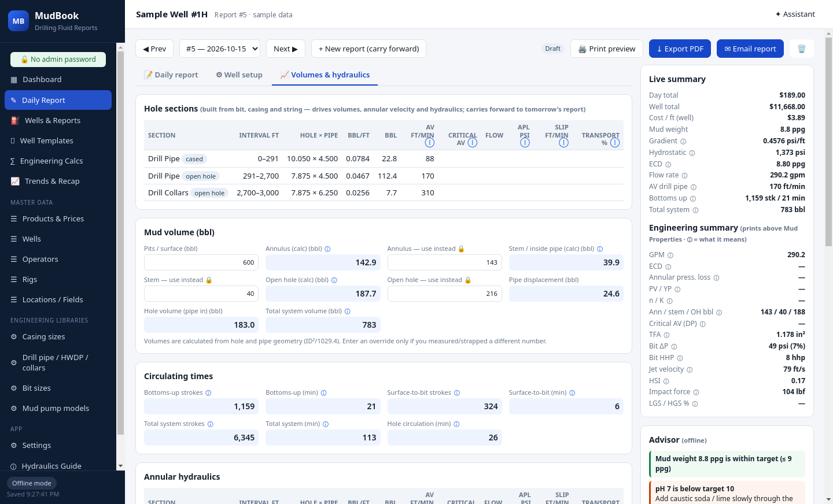
Task: Toggle the lock on Stem use instead
Action: (209, 280)
